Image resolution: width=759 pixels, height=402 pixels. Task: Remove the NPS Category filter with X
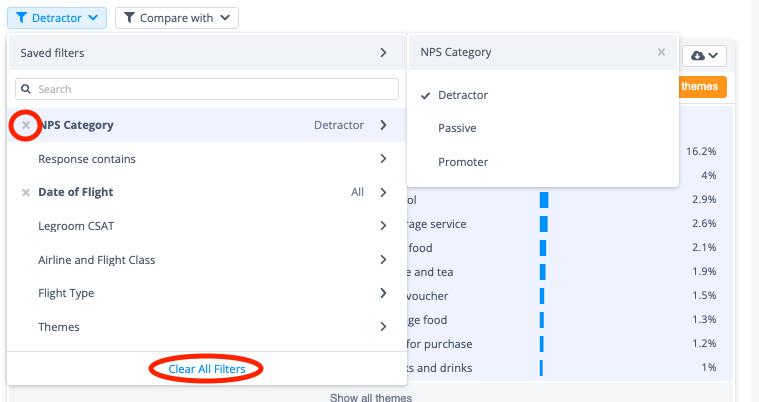(x=26, y=125)
